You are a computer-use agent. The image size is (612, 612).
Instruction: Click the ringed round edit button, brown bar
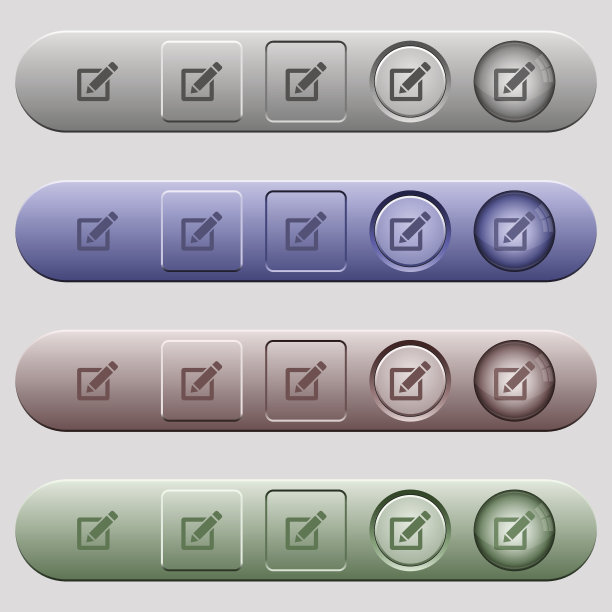410,381
